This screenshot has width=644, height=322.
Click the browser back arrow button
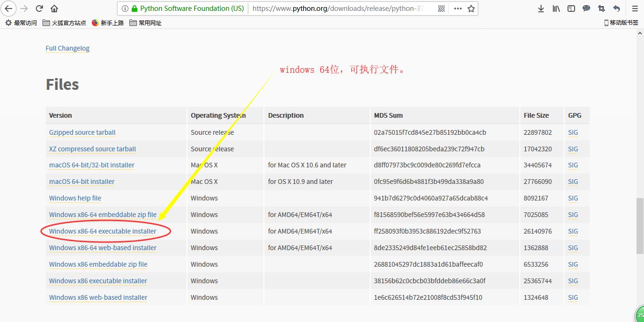pyautogui.click(x=8, y=8)
